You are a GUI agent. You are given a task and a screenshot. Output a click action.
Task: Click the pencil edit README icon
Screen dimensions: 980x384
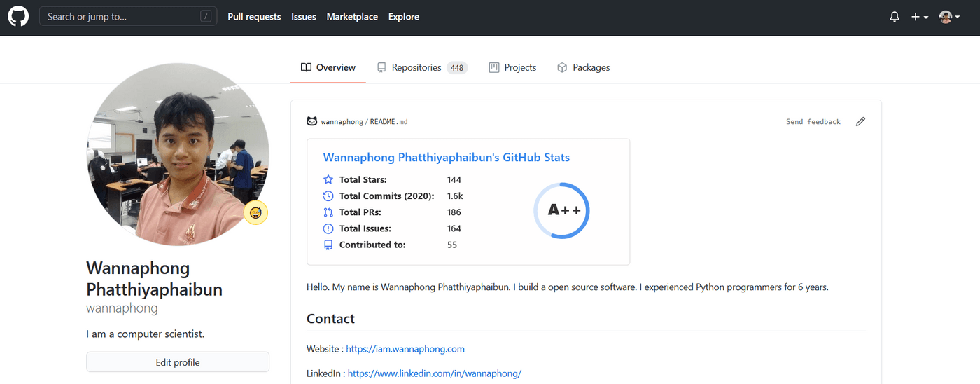tap(861, 122)
